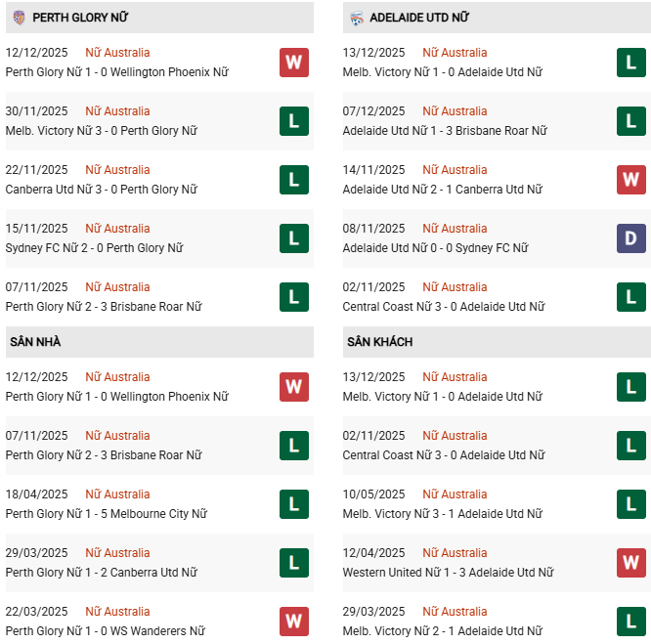Click L badge for Central Coast match on 02/11/2025 in Sân Khách
This screenshot has width=651, height=644.
tap(631, 446)
